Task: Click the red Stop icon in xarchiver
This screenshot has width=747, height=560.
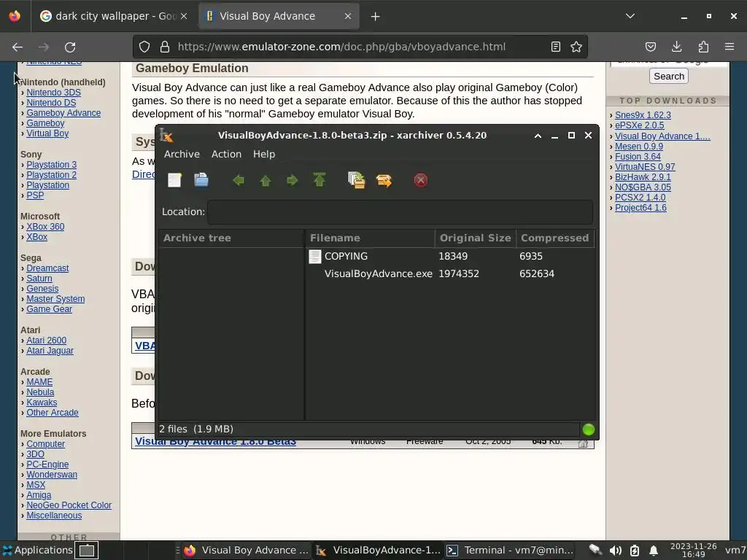Action: (421, 180)
